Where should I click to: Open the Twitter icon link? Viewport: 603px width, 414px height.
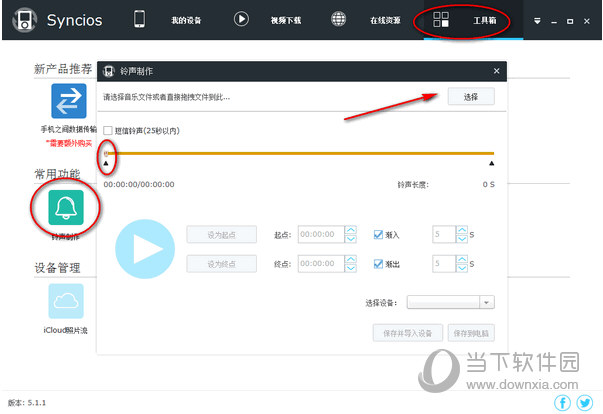(x=585, y=403)
